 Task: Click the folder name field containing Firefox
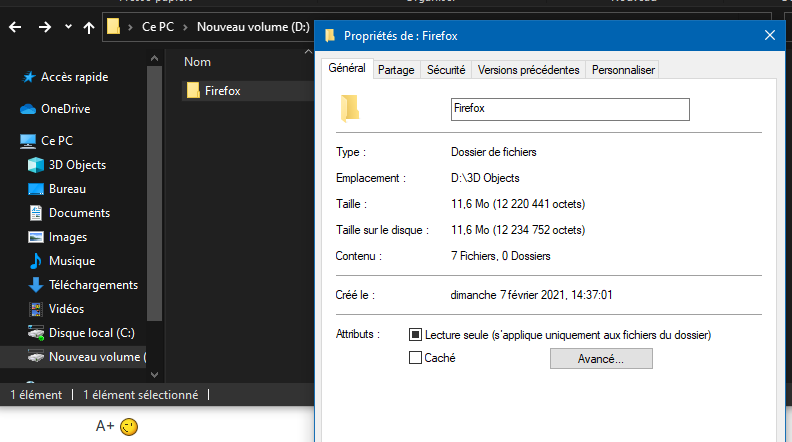click(x=570, y=109)
